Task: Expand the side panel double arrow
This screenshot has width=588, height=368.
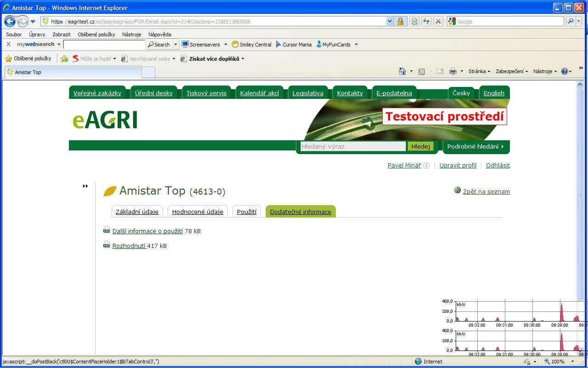Action: 85,186
